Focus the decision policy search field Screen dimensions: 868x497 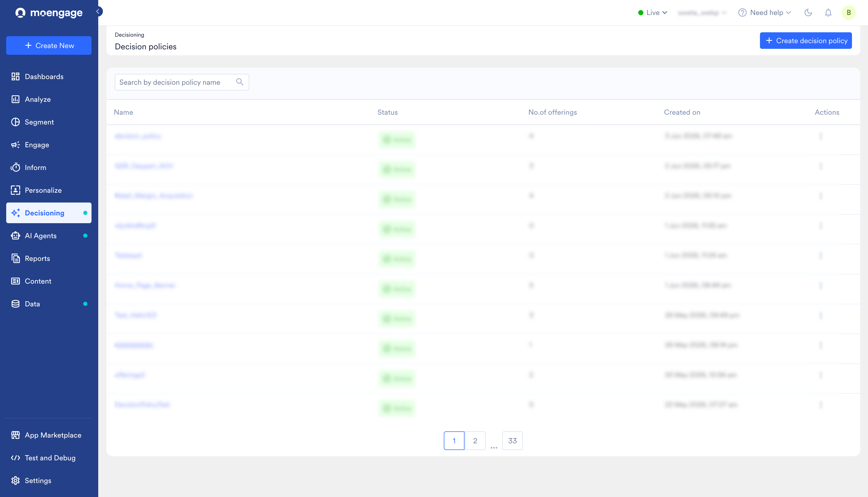pyautogui.click(x=182, y=82)
